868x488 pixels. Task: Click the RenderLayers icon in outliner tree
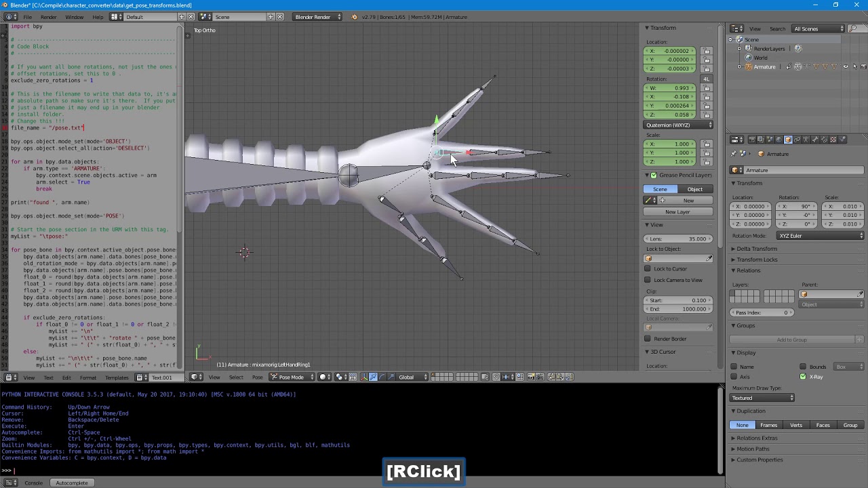tap(749, 49)
